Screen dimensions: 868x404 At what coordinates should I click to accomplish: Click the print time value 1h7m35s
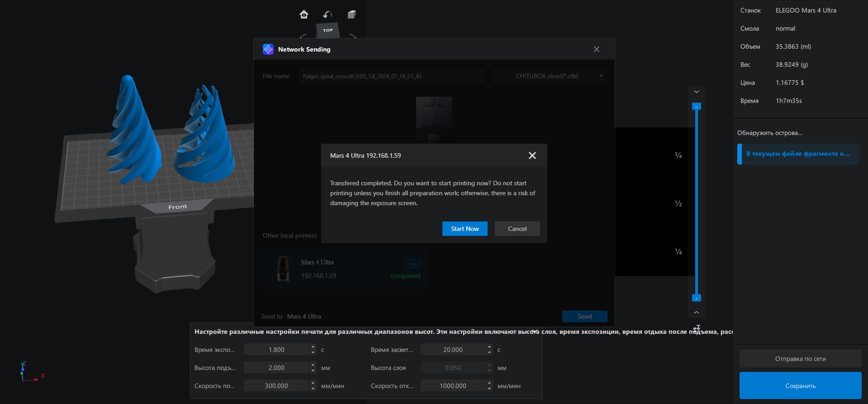click(x=789, y=101)
